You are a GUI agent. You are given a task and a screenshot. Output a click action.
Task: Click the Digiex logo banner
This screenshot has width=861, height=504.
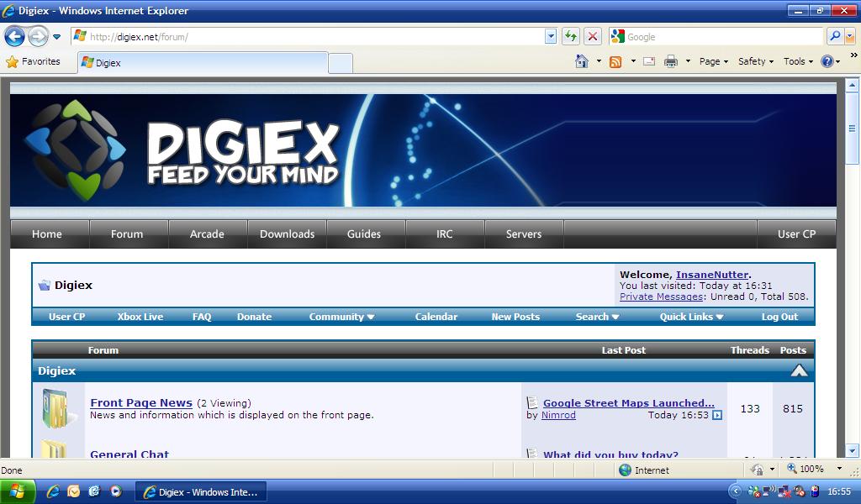pyautogui.click(x=423, y=150)
